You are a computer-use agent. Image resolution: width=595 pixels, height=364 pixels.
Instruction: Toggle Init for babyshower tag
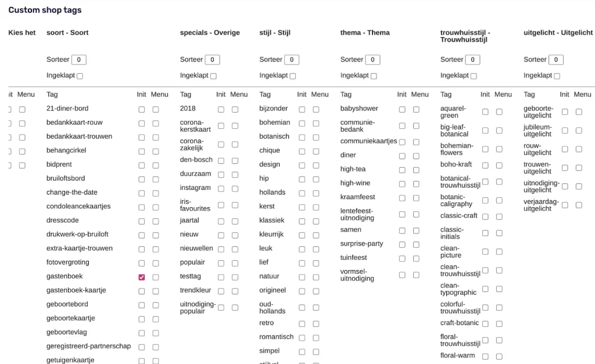coord(402,110)
